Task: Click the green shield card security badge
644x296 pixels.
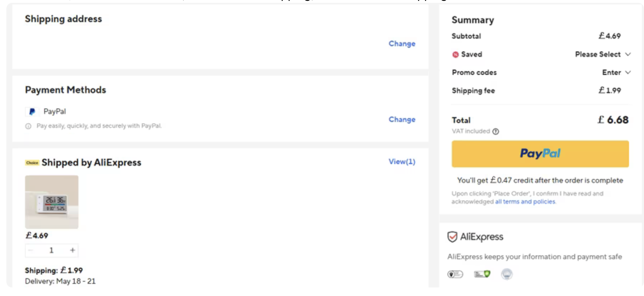Action: (x=482, y=274)
